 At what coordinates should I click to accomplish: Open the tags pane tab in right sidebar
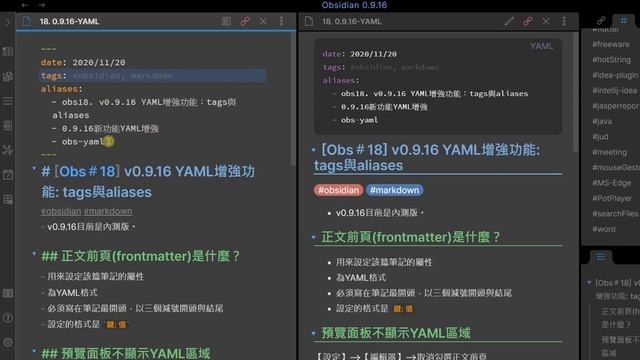(623, 20)
